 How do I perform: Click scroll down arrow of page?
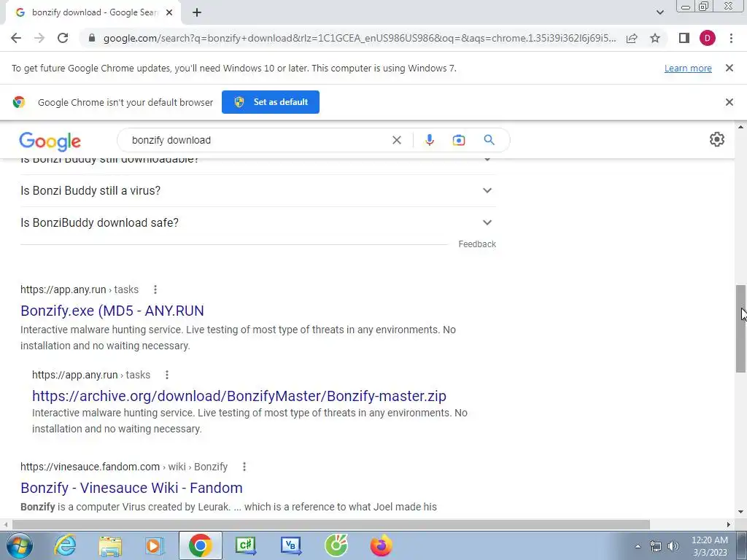tap(740, 512)
